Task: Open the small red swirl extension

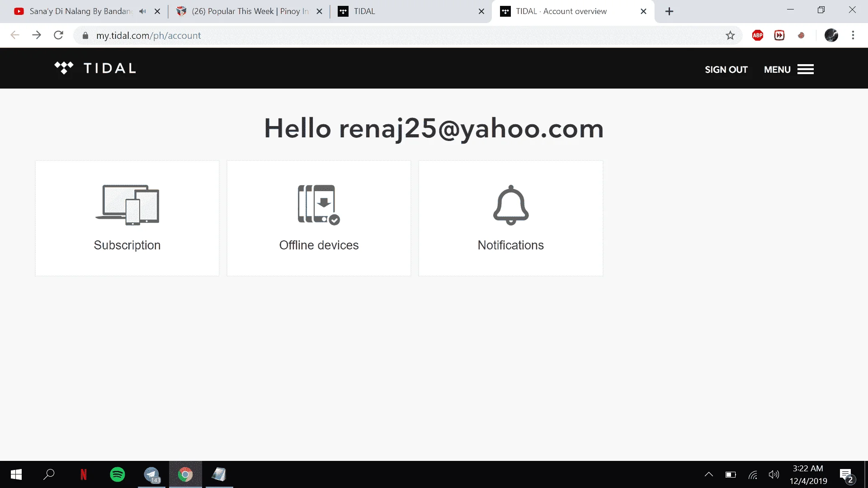Action: click(801, 35)
